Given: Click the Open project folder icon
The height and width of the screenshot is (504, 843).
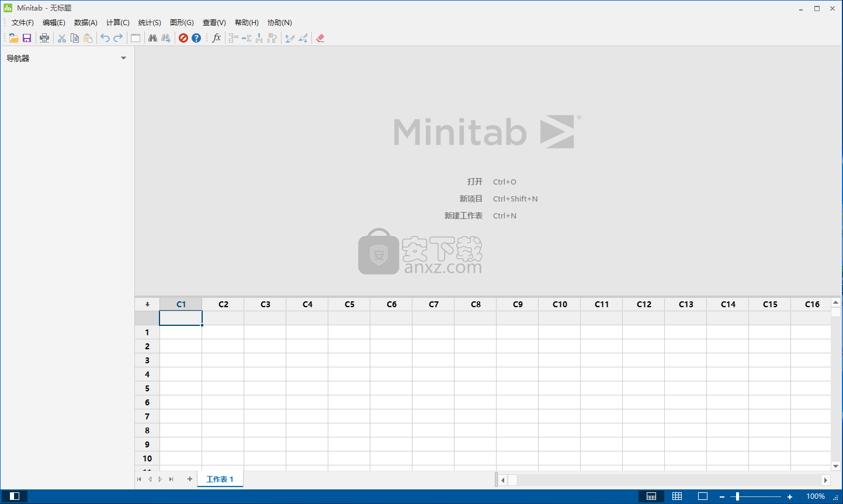Looking at the screenshot, I should (x=13, y=38).
